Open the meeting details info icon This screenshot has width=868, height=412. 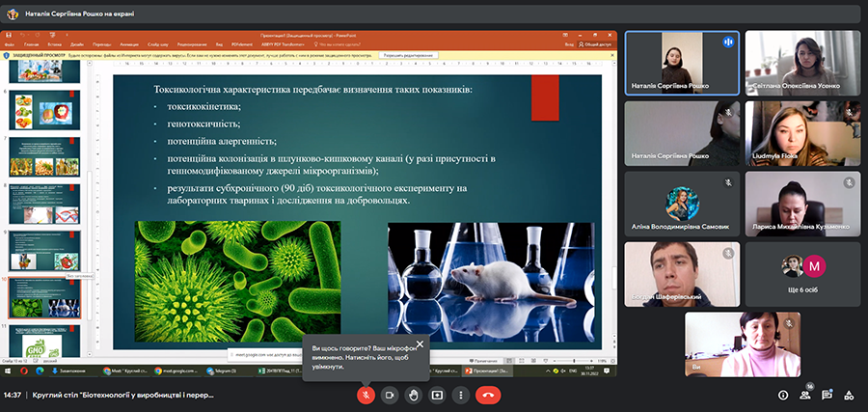click(783, 395)
